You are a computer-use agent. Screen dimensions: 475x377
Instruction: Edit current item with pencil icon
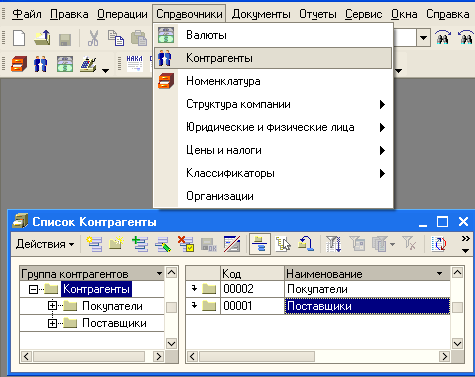(x=163, y=244)
